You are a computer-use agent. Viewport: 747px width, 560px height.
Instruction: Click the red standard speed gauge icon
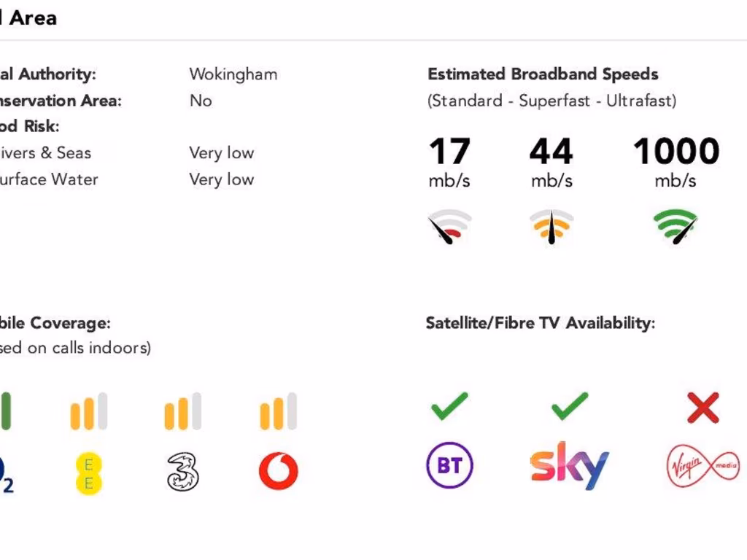point(449,227)
